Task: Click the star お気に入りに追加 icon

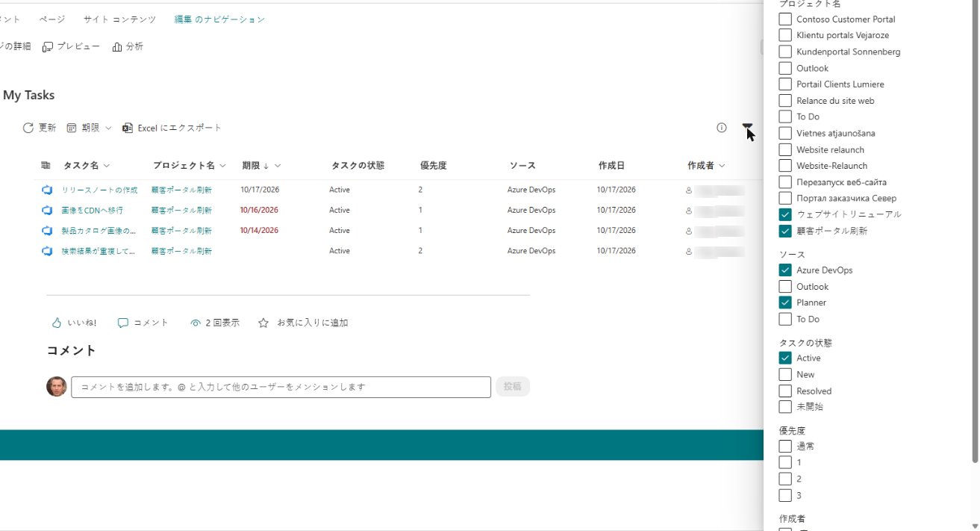Action: tap(263, 323)
